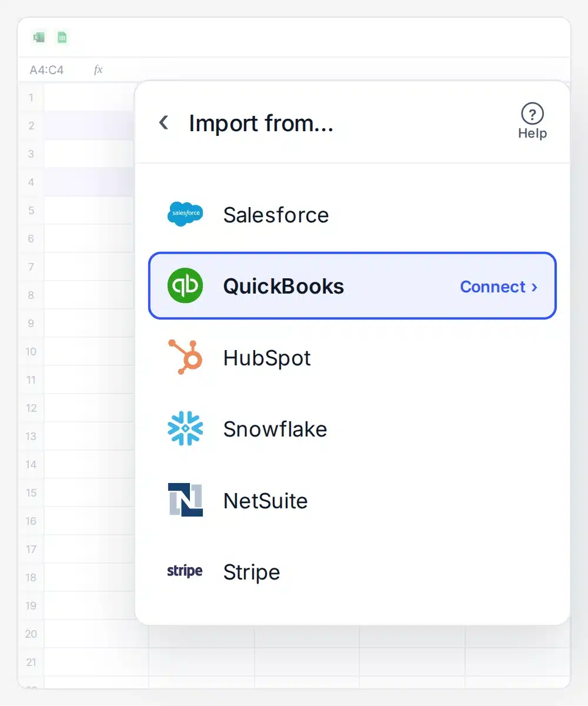This screenshot has height=706, width=588.
Task: Select row 4 header
Action: [x=31, y=182]
